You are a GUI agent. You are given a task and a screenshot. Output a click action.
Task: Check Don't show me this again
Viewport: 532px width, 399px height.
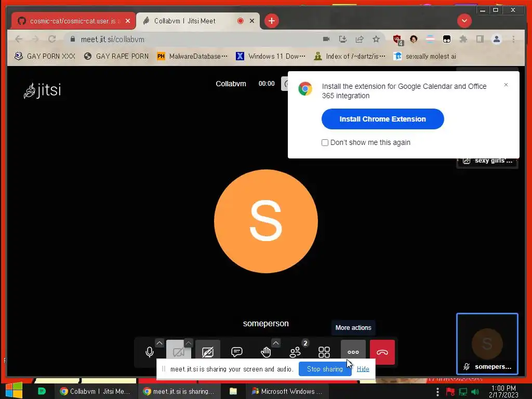click(x=325, y=142)
